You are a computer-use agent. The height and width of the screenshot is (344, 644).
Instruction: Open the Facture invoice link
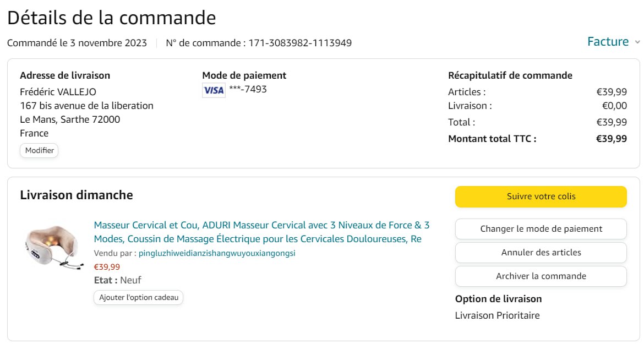point(608,42)
